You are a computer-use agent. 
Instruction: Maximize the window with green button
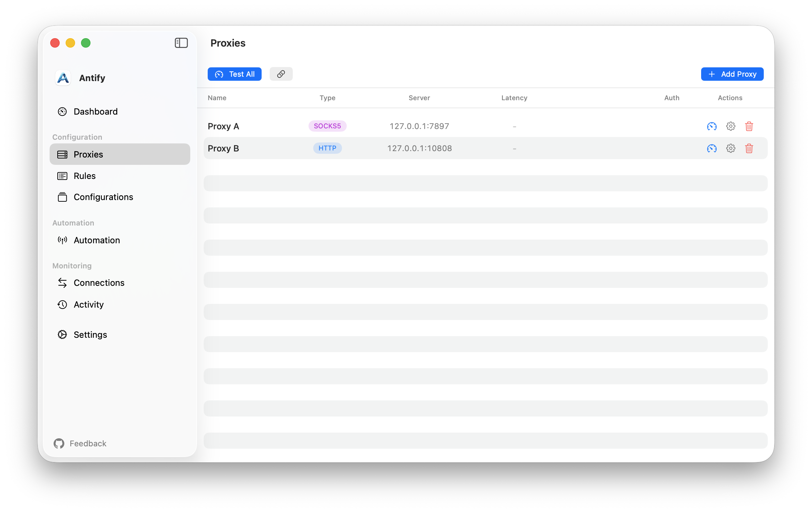tap(86, 43)
